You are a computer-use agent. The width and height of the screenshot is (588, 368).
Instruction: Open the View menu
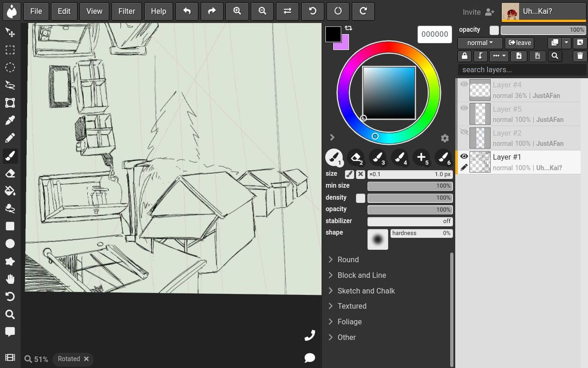(x=95, y=11)
